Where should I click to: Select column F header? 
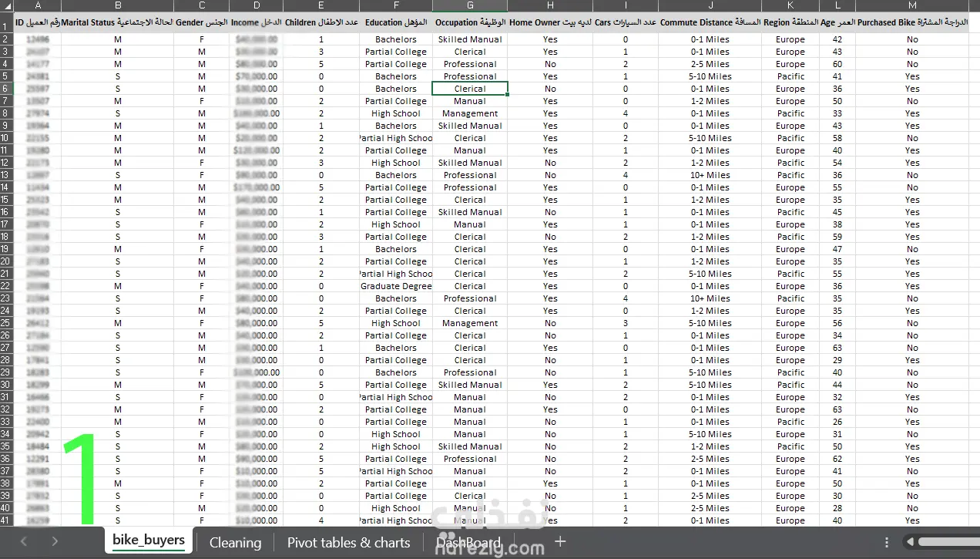[x=396, y=5]
